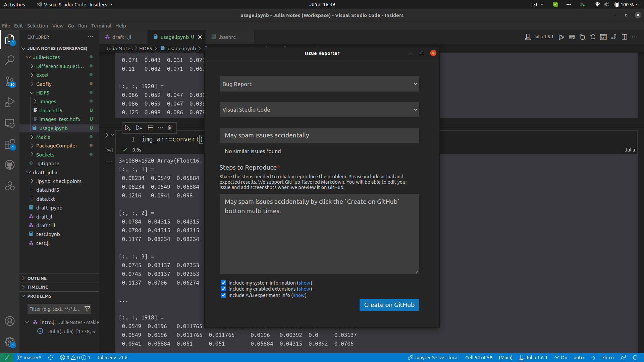644x362 pixels.
Task: Click the issue title input field
Action: pos(319,135)
